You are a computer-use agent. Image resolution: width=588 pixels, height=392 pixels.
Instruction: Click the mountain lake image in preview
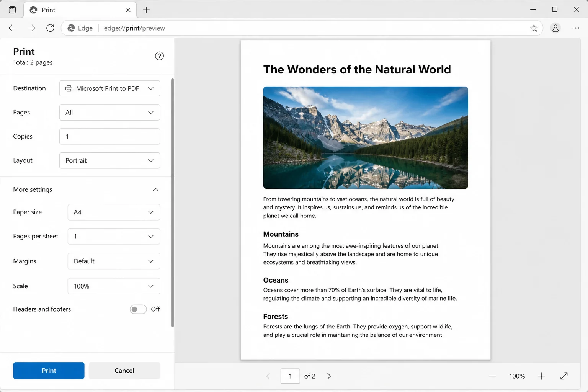click(366, 137)
